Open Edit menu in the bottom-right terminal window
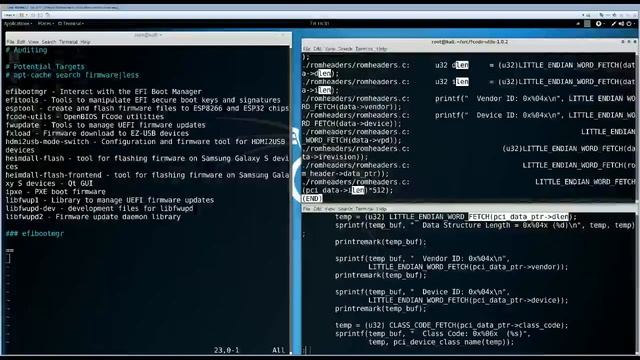 pos(317,209)
